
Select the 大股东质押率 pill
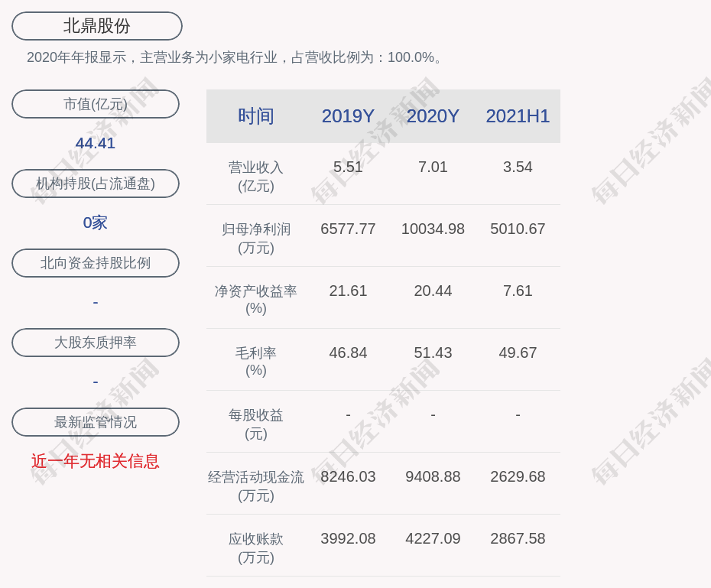(96, 343)
